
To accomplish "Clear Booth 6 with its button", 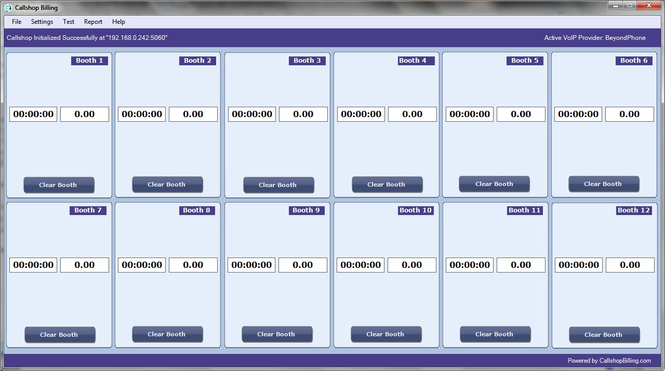I will coord(604,184).
